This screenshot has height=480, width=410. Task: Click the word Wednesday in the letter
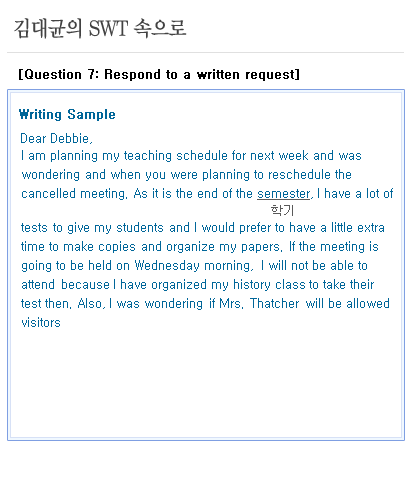tap(167, 266)
